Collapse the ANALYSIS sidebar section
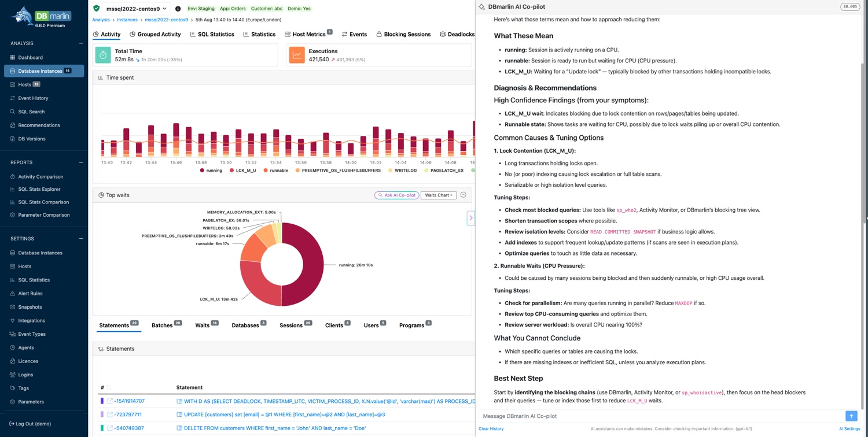 pos(81,43)
